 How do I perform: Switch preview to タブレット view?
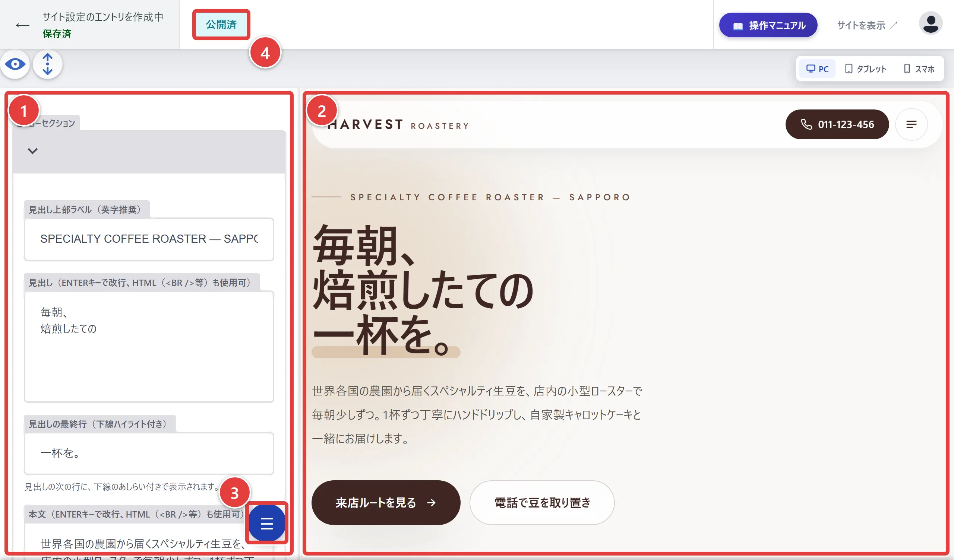[866, 69]
